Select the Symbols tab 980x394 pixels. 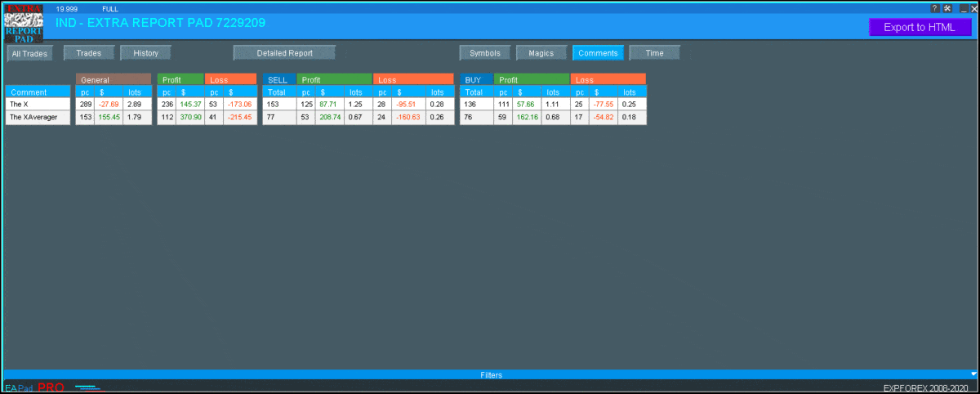[x=485, y=53]
